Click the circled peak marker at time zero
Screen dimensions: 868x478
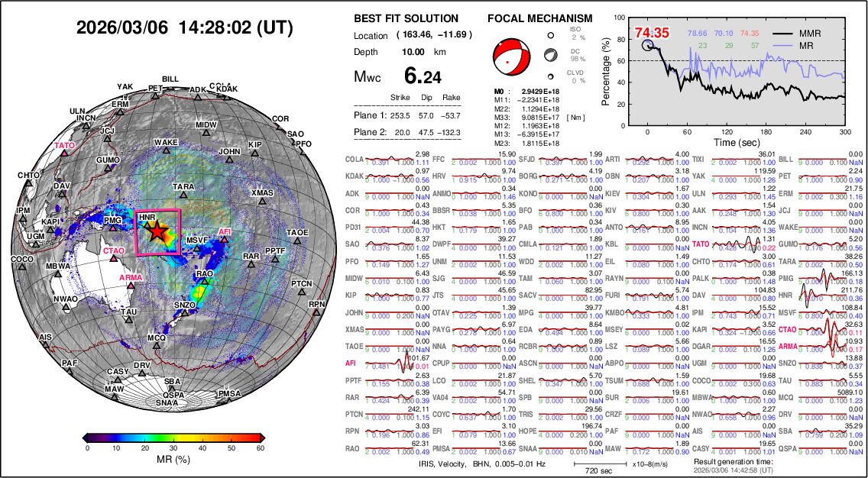click(648, 45)
